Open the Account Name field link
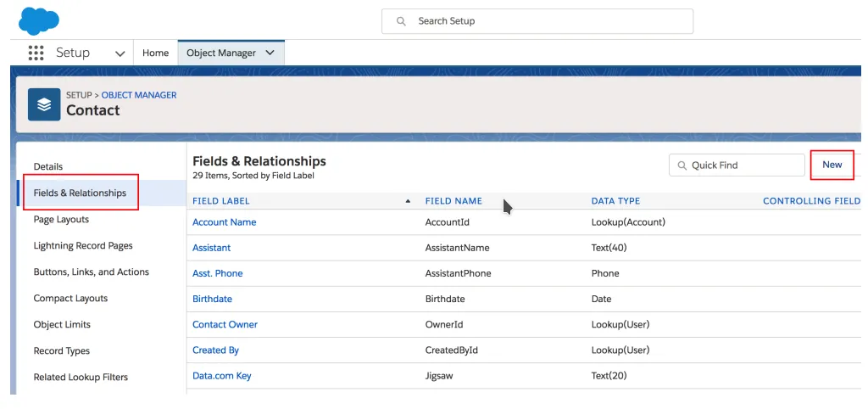 (224, 222)
